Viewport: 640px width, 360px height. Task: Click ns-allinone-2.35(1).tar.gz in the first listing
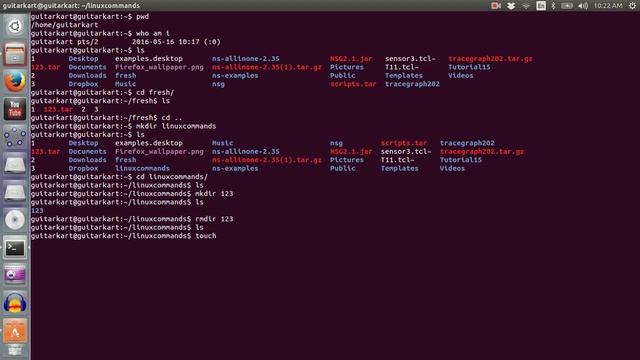coord(267,67)
